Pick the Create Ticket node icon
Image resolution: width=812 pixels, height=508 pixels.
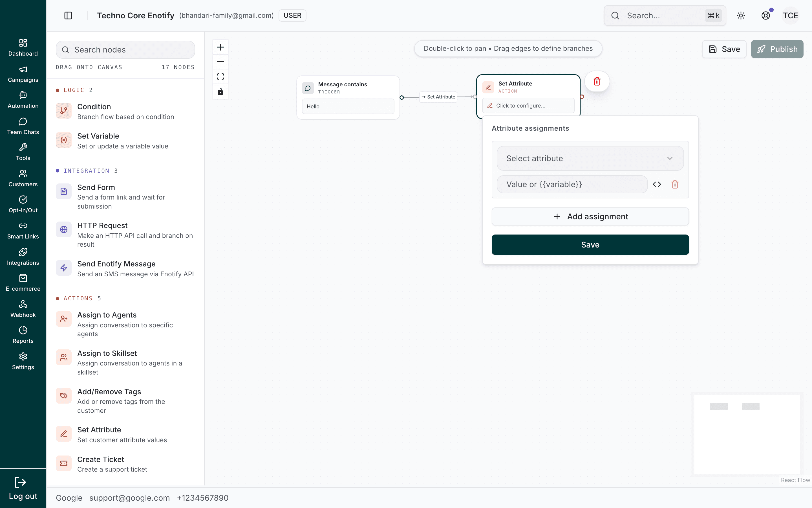pyautogui.click(x=64, y=463)
